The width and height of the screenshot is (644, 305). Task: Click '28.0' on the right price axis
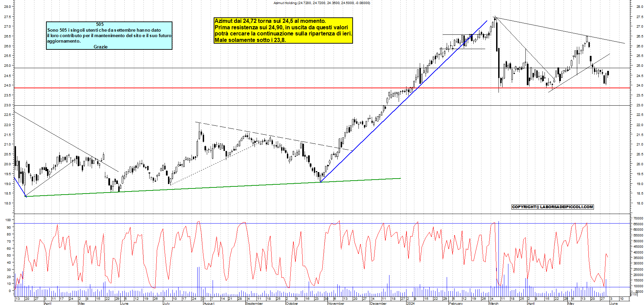click(x=639, y=6)
